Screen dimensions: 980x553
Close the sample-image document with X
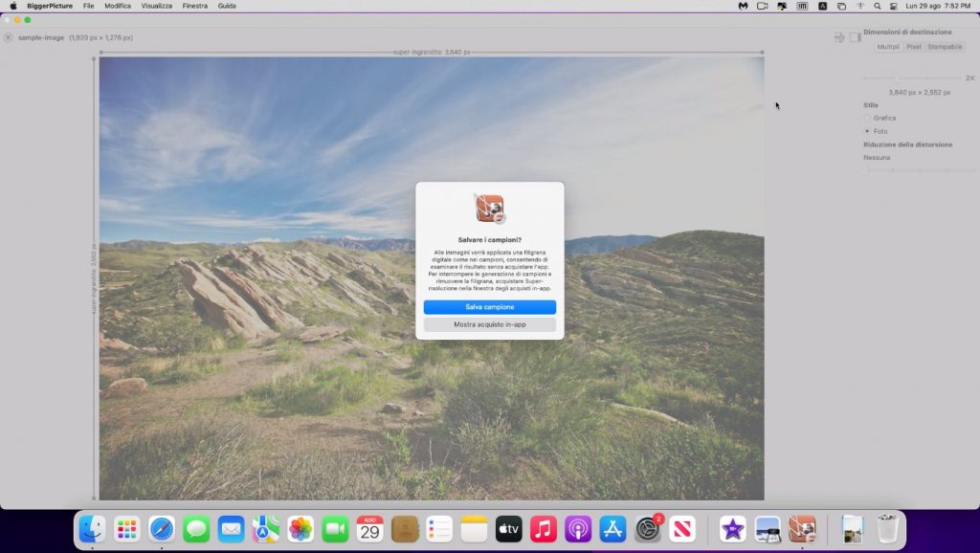pyautogui.click(x=9, y=37)
